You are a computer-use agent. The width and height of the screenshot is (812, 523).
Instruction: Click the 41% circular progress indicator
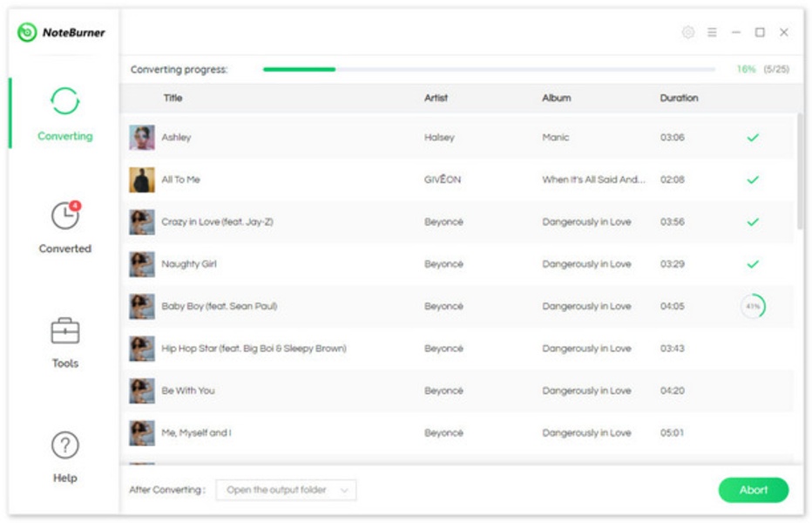click(x=753, y=307)
